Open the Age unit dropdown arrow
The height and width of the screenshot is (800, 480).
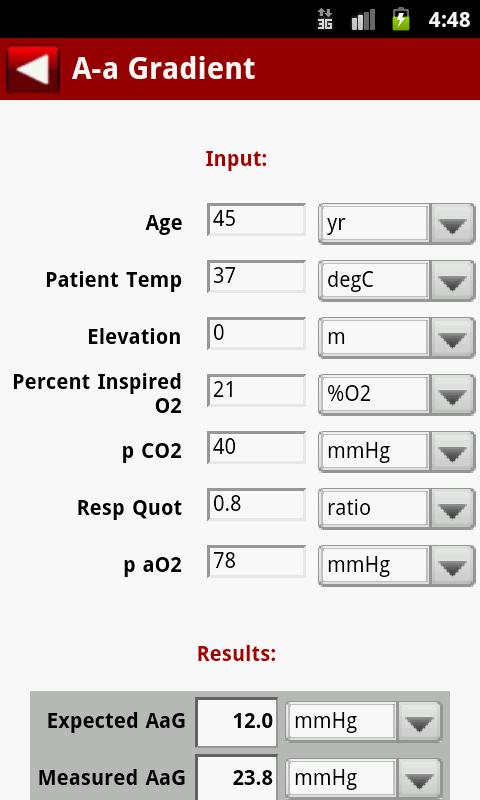point(452,224)
